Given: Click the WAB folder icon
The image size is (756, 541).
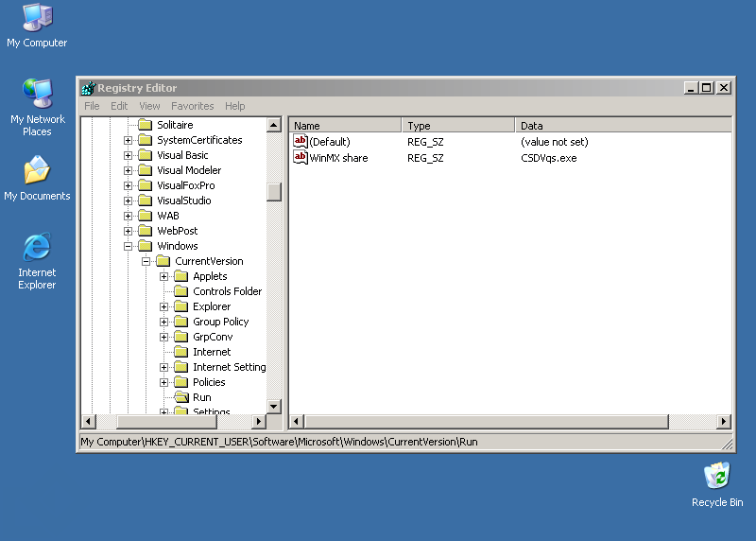Looking at the screenshot, I should [146, 216].
